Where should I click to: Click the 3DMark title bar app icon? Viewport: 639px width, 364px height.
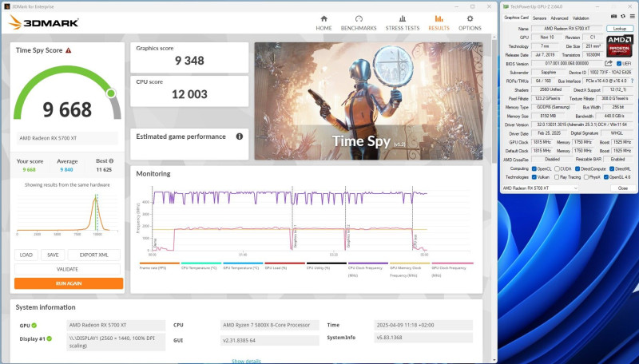(x=7, y=6)
